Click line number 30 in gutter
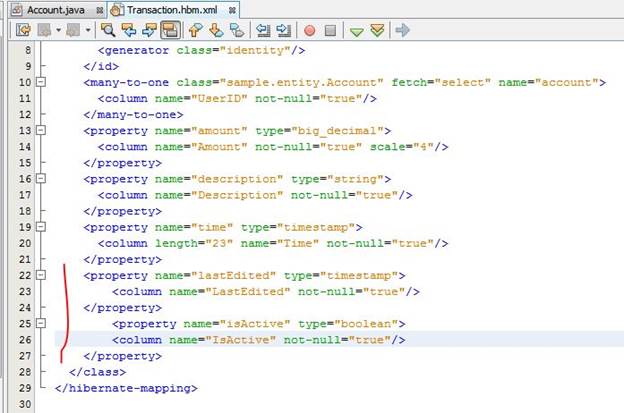This screenshot has width=624, height=413. tap(25, 404)
